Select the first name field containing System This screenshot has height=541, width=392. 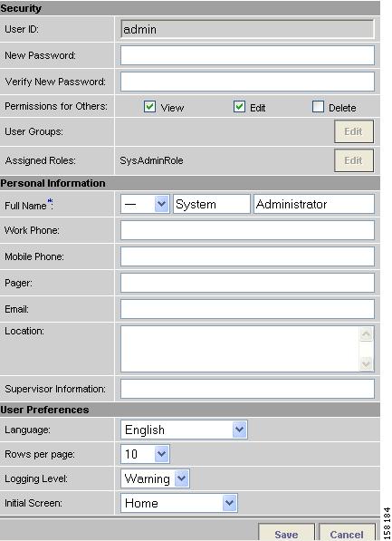211,204
